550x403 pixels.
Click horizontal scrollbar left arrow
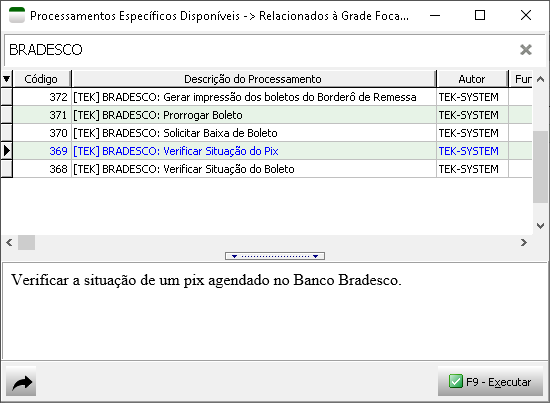[x=9, y=242]
